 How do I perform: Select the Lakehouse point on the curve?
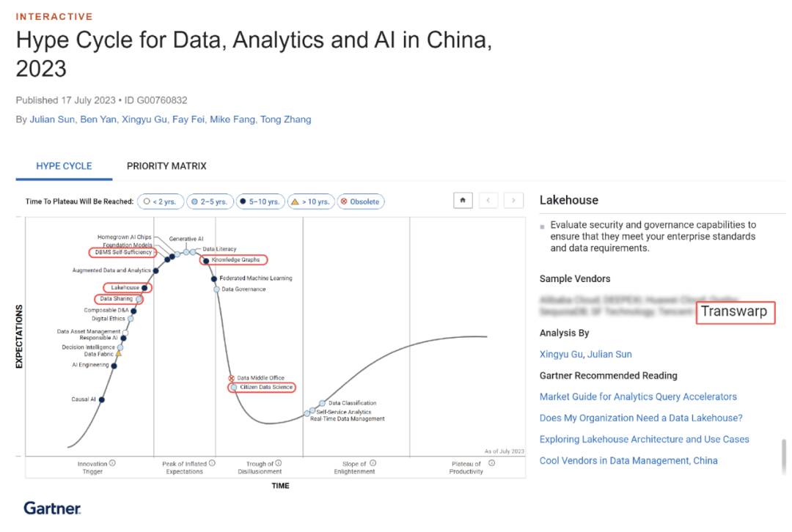[x=144, y=287]
